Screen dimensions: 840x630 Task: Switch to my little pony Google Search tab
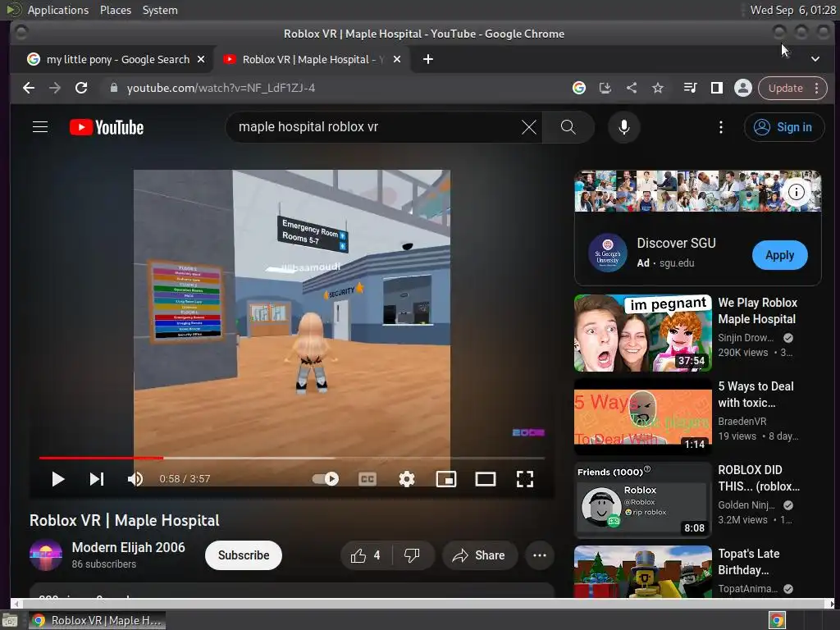118,59
